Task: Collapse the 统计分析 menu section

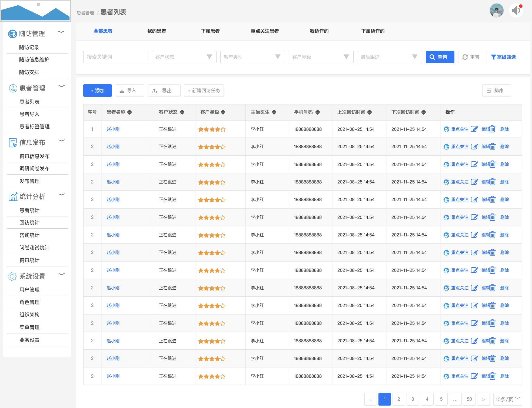Action: coord(62,195)
